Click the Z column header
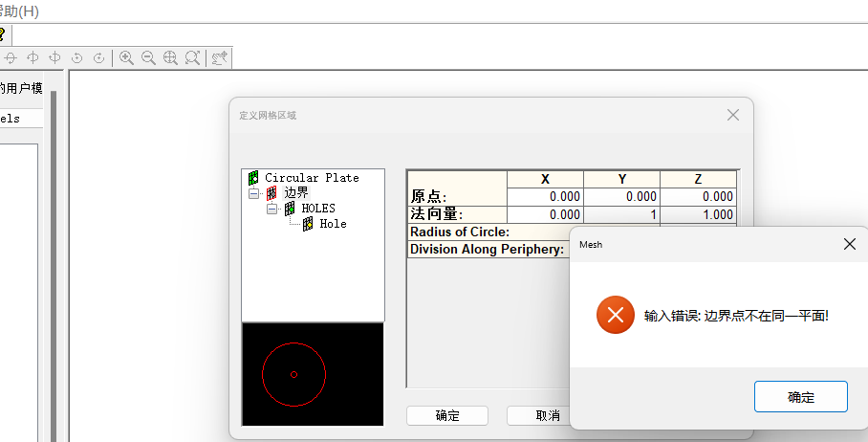Viewport: 868px width, 442px height. click(698, 179)
